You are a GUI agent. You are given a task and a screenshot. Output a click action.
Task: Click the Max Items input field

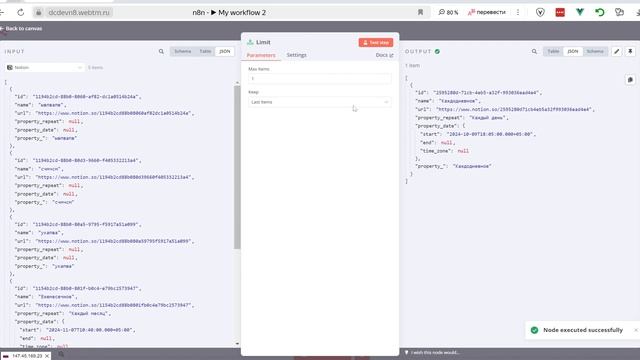pos(320,78)
